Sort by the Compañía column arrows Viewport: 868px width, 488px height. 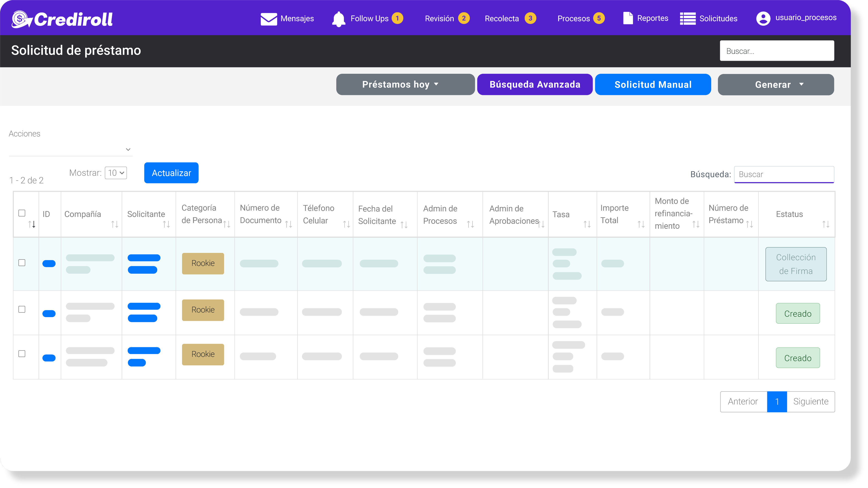pos(115,224)
